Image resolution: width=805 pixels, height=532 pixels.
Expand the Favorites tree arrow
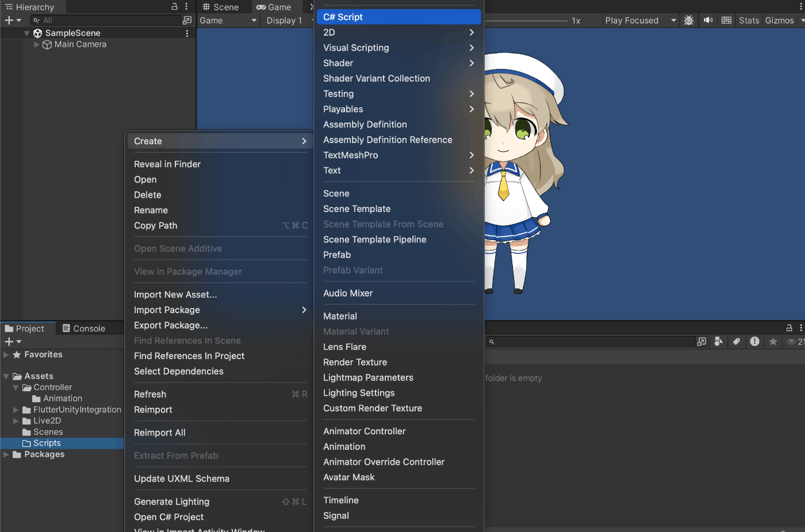pyautogui.click(x=6, y=355)
